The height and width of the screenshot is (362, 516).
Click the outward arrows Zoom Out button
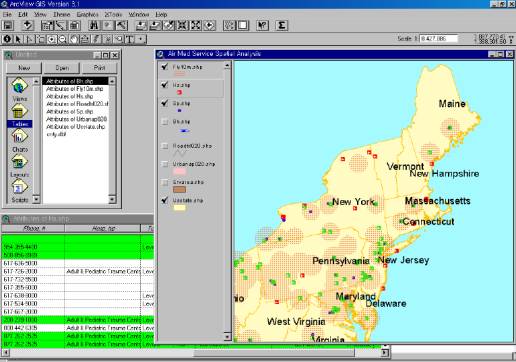tap(196, 25)
